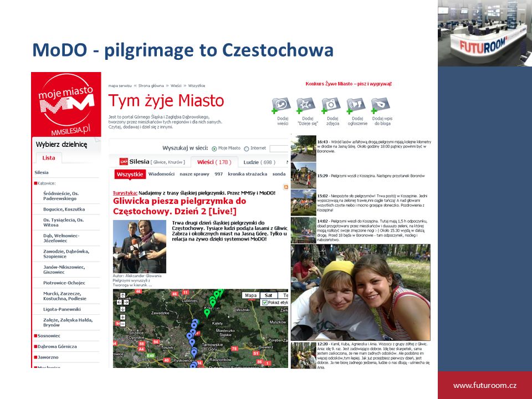Image resolution: width=532 pixels, height=399 pixels.
Task: Open the 15:02 live update thumbnail
Action: pos(304,203)
